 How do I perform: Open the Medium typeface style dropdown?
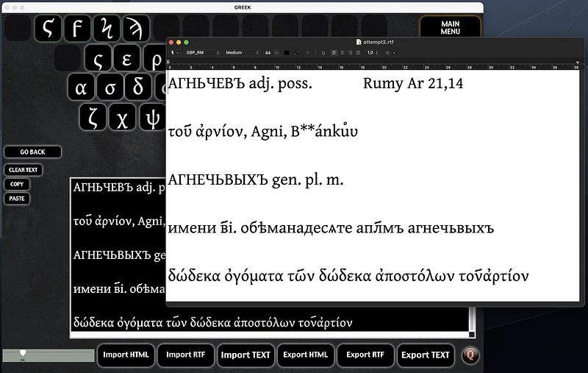coord(240,53)
